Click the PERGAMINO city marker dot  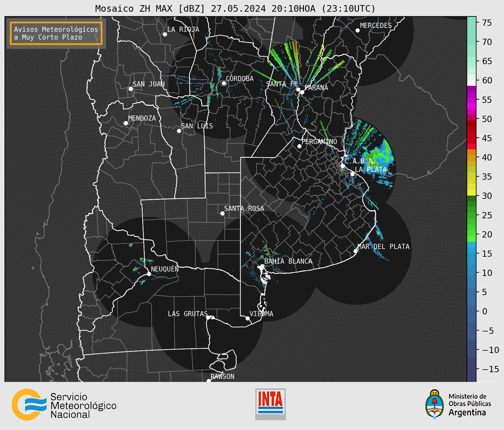299,146
